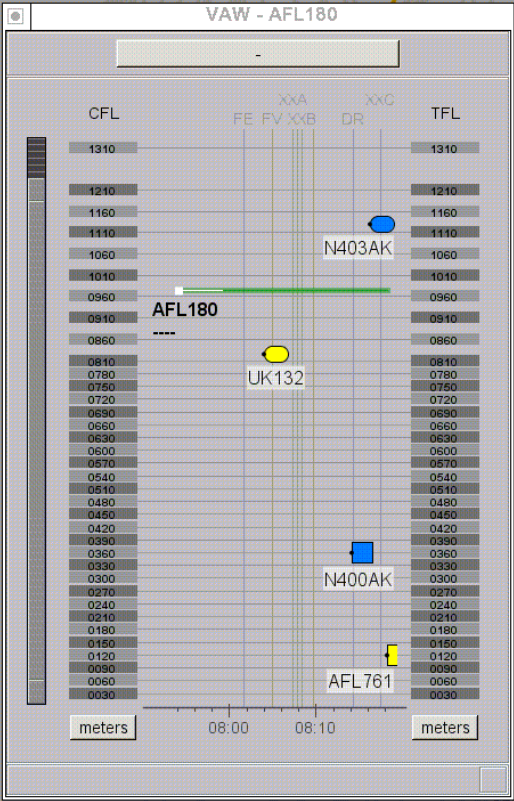Select the AFL180 bold callsign label

[185, 310]
